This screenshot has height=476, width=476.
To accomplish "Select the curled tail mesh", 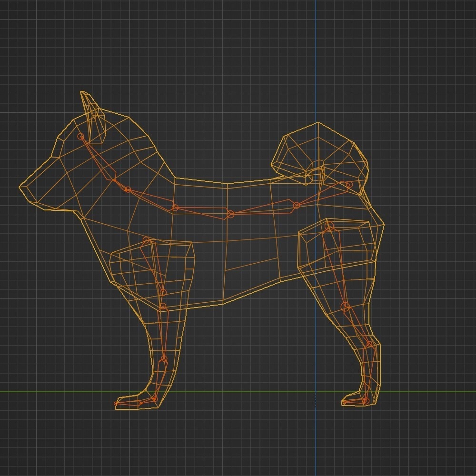I will 314,152.
